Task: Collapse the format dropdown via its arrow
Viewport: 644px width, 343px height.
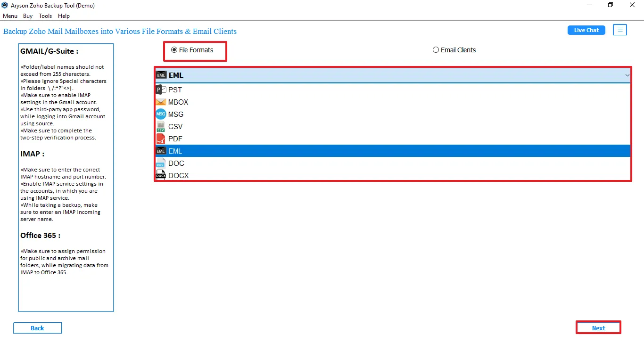Action: pyautogui.click(x=627, y=75)
